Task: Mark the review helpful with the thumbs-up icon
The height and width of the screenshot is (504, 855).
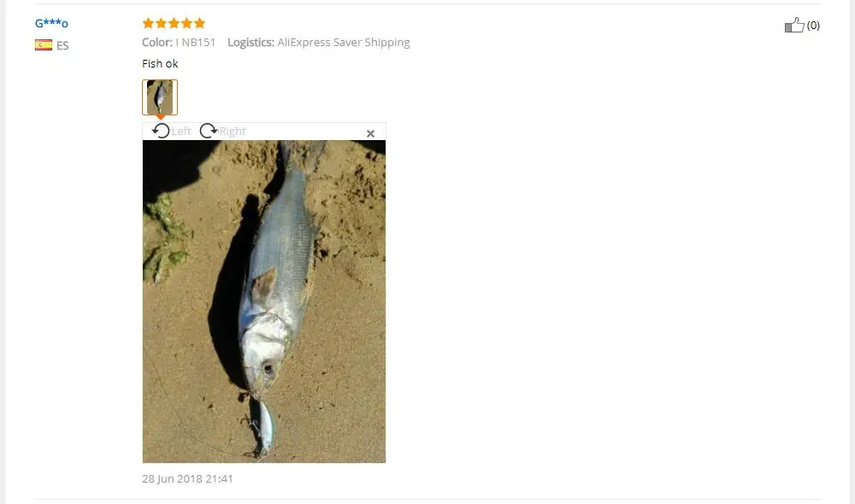Action: 794,25
